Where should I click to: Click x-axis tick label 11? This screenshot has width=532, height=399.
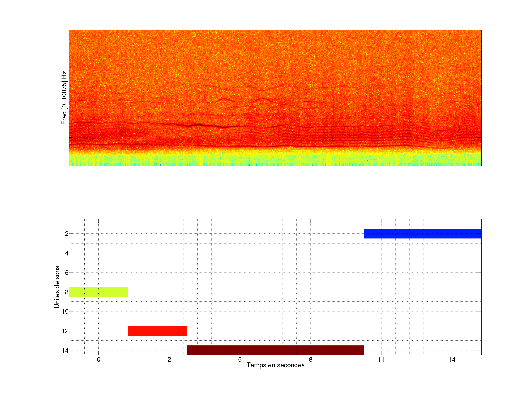[381, 359]
